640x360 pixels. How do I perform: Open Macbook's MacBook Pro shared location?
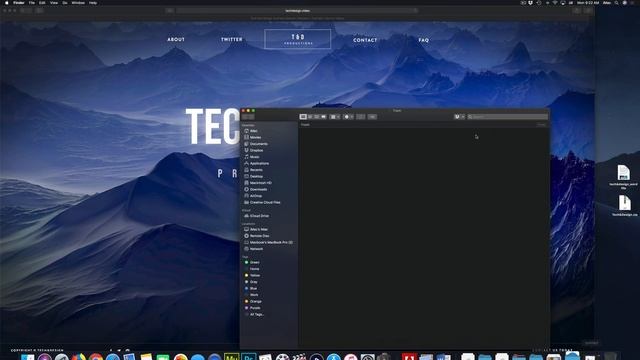pos(268,242)
